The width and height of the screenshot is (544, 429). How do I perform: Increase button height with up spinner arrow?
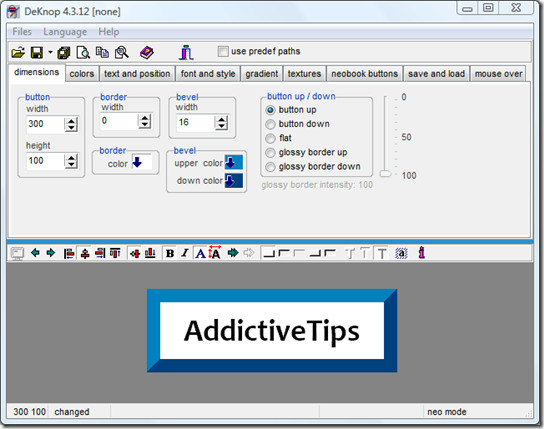click(x=71, y=157)
